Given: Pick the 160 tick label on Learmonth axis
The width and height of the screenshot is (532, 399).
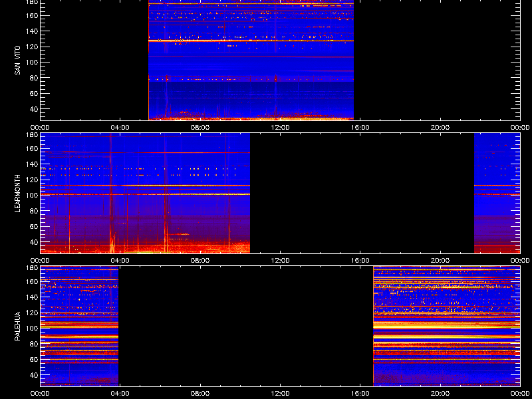Looking at the screenshot, I should (x=33, y=148).
